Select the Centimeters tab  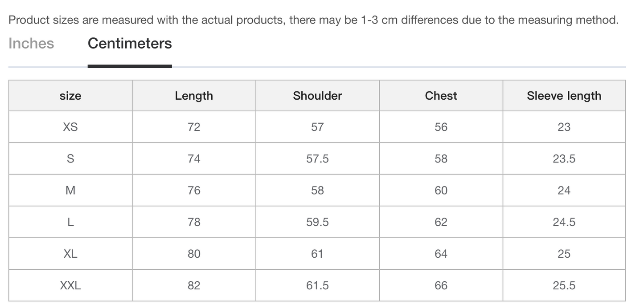130,43
